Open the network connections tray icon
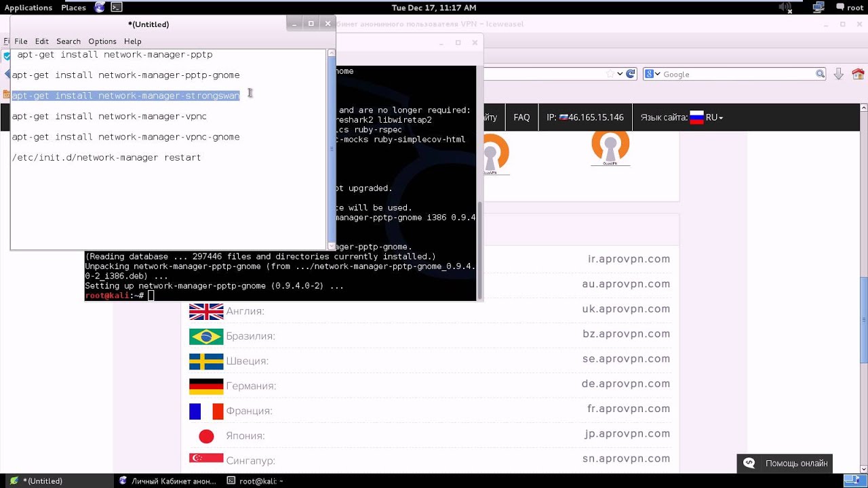The height and width of the screenshot is (488, 868). point(818,7)
